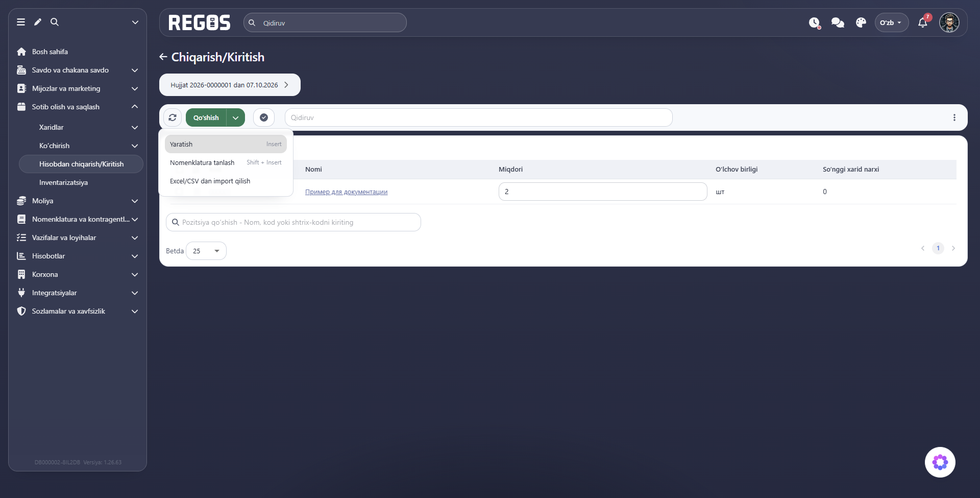This screenshot has height=498, width=980.
Task: Toggle the hamburger menu in sidebar
Action: click(x=21, y=22)
